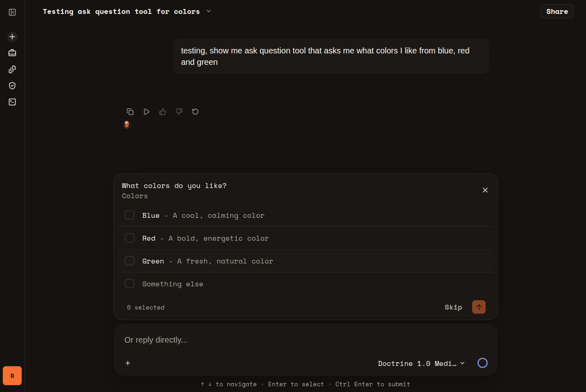Retry the response with regenerate icon
The image size is (586, 392).
click(x=195, y=112)
